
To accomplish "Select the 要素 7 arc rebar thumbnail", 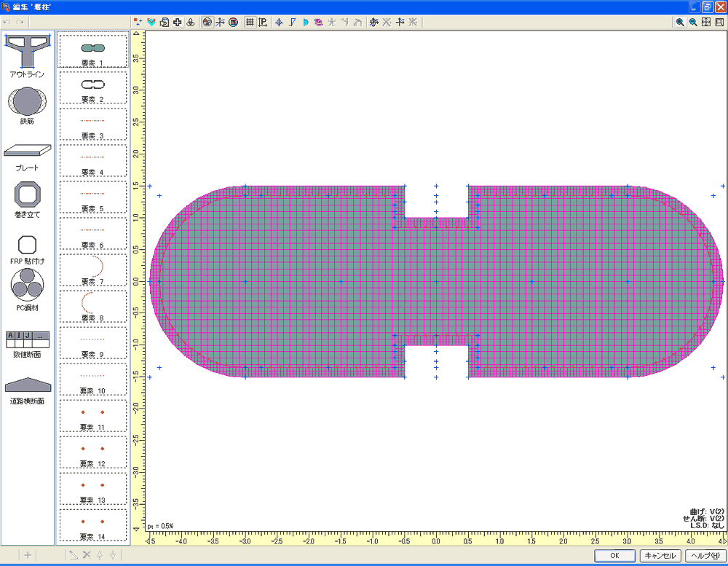I will tap(93, 270).
